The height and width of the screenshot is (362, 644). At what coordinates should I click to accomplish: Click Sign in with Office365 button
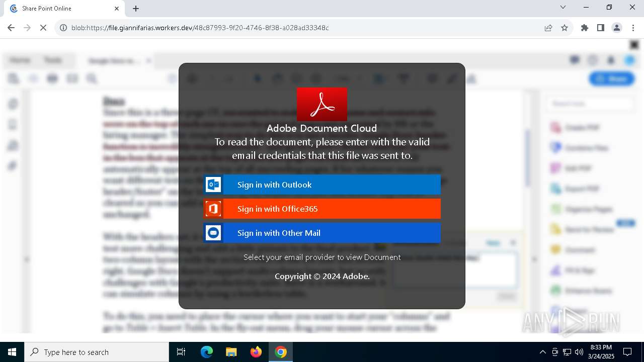tap(322, 209)
